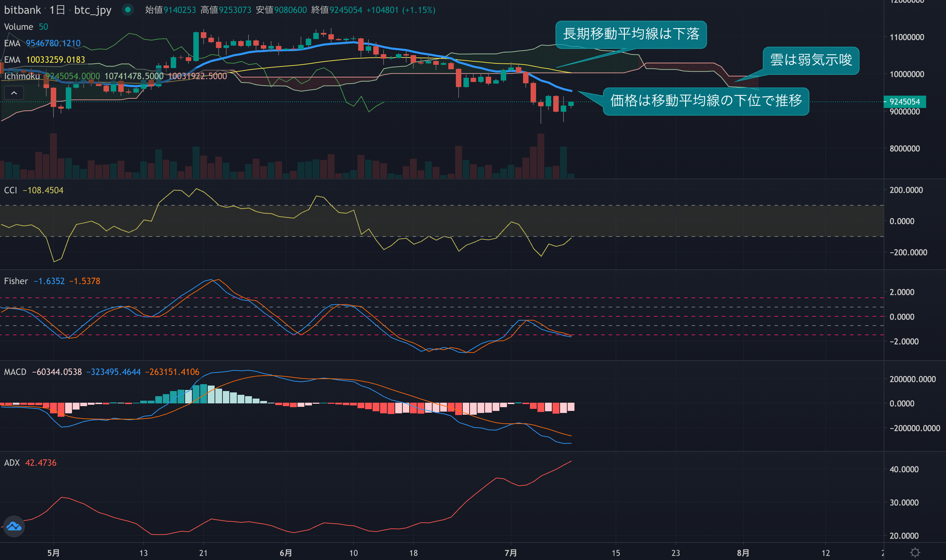The width and height of the screenshot is (946, 560).
Task: Select the ADX indicator label
Action: [x=12, y=463]
